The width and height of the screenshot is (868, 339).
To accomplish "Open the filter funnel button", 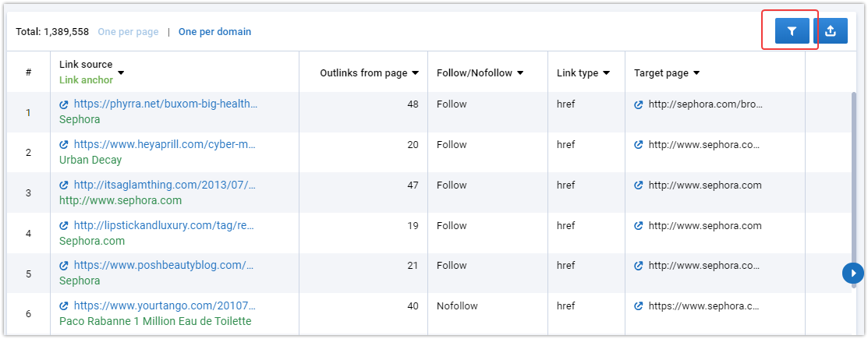I will [x=792, y=31].
